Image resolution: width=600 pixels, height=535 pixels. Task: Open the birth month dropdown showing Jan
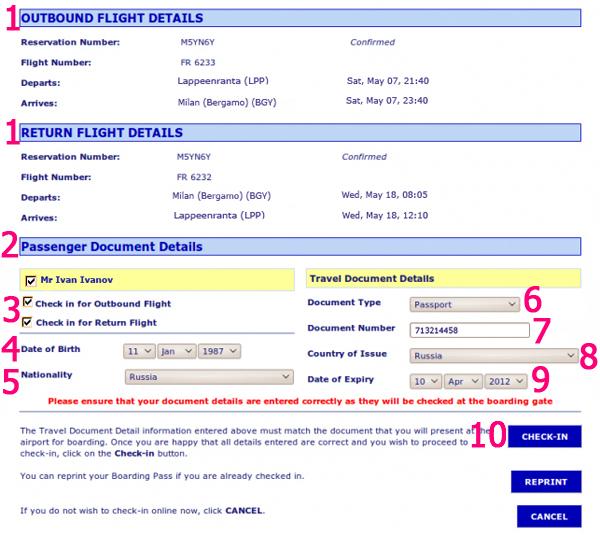176,351
